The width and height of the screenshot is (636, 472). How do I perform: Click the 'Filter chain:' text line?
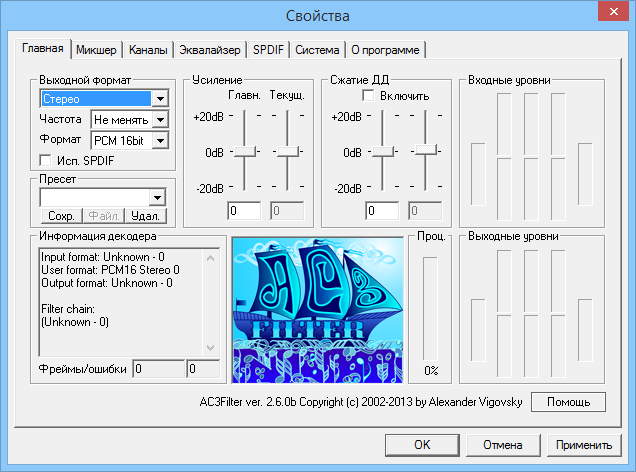(68, 309)
